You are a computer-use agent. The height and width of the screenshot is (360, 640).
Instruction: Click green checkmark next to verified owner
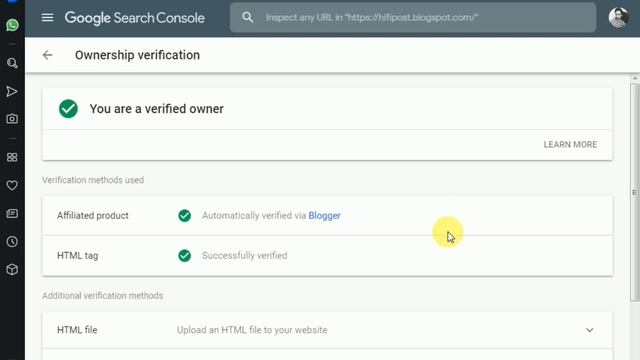68,109
